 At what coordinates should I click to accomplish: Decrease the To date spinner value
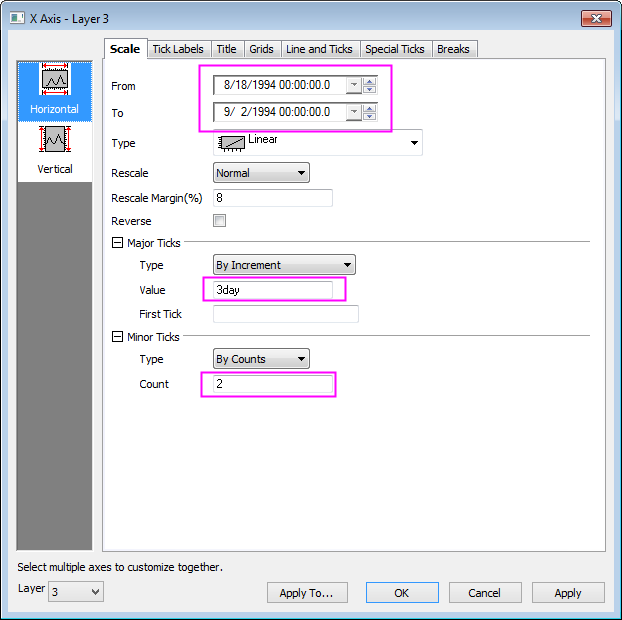tap(370, 117)
